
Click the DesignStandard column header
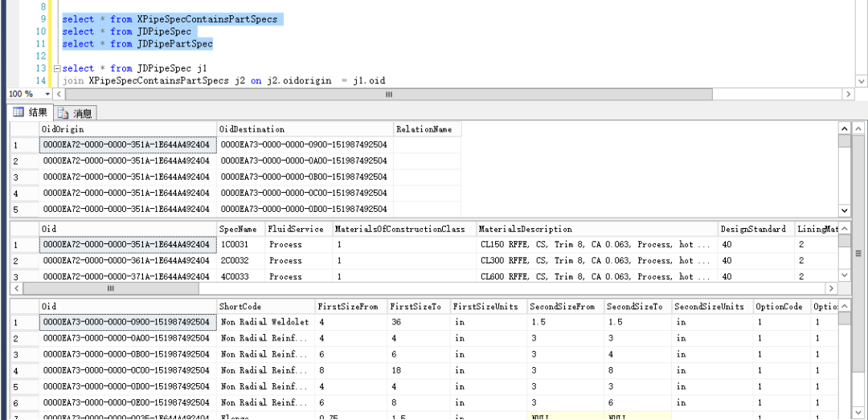[x=756, y=229]
